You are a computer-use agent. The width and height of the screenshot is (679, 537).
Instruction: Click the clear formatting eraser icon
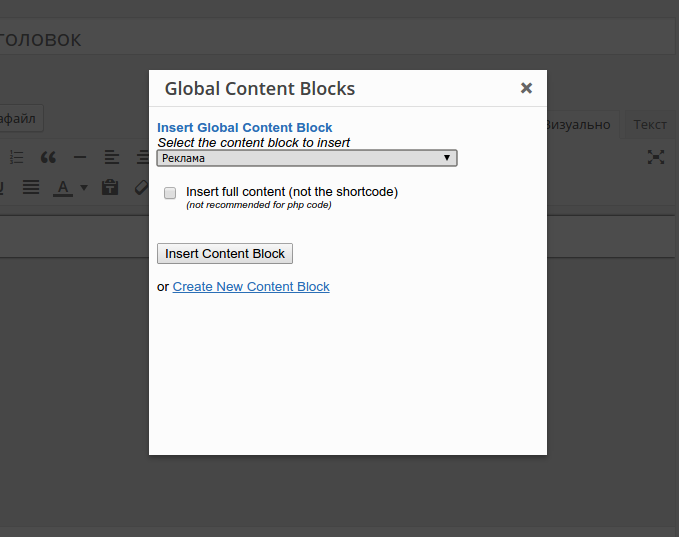click(x=140, y=187)
